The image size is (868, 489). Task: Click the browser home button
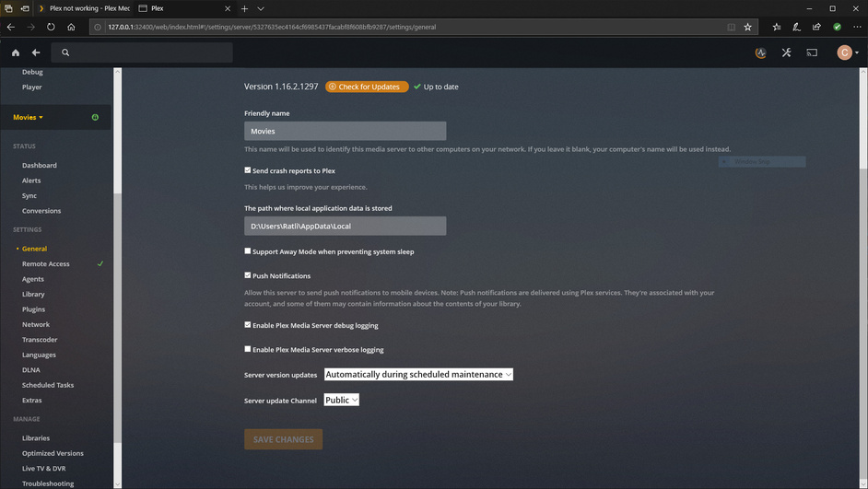[x=71, y=27]
